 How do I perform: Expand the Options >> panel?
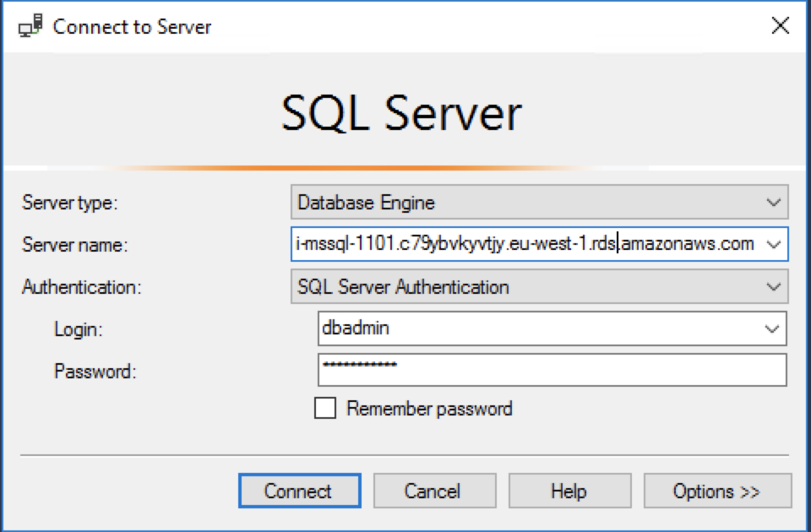tap(717, 491)
